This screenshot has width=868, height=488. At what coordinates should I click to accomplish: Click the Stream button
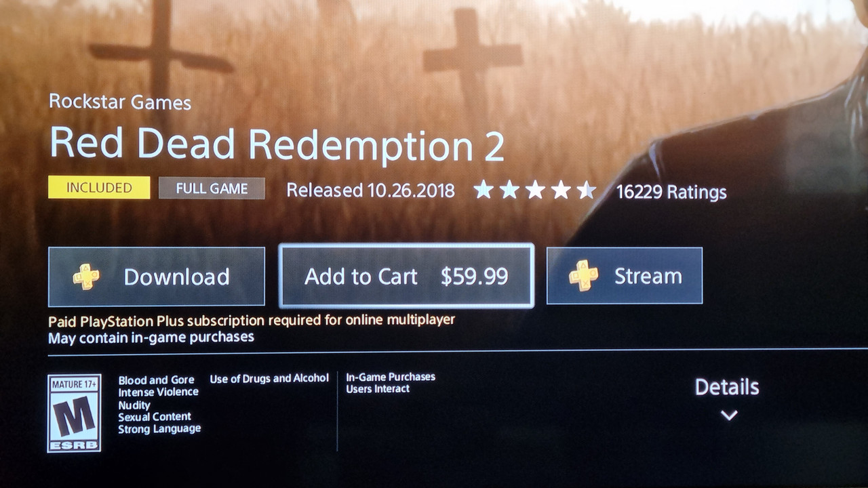[625, 276]
